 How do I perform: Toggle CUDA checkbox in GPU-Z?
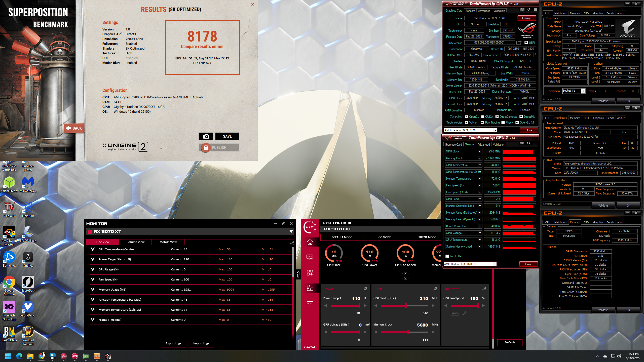point(483,117)
